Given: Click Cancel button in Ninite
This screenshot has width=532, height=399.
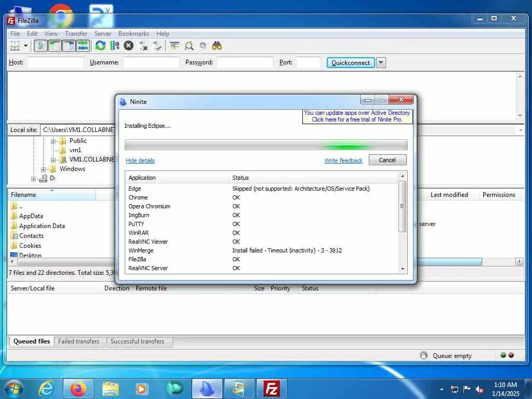Looking at the screenshot, I should (388, 160).
